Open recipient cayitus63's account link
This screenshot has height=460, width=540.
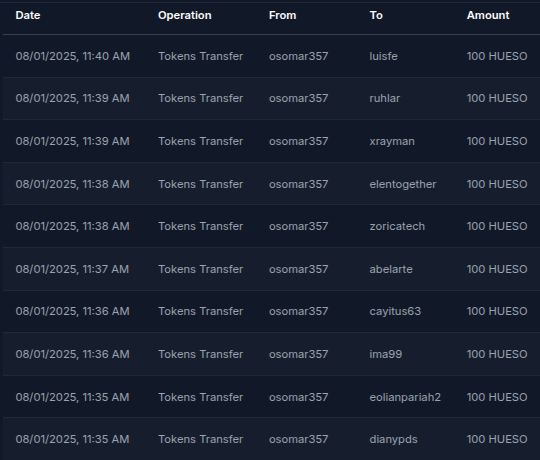[395, 311]
